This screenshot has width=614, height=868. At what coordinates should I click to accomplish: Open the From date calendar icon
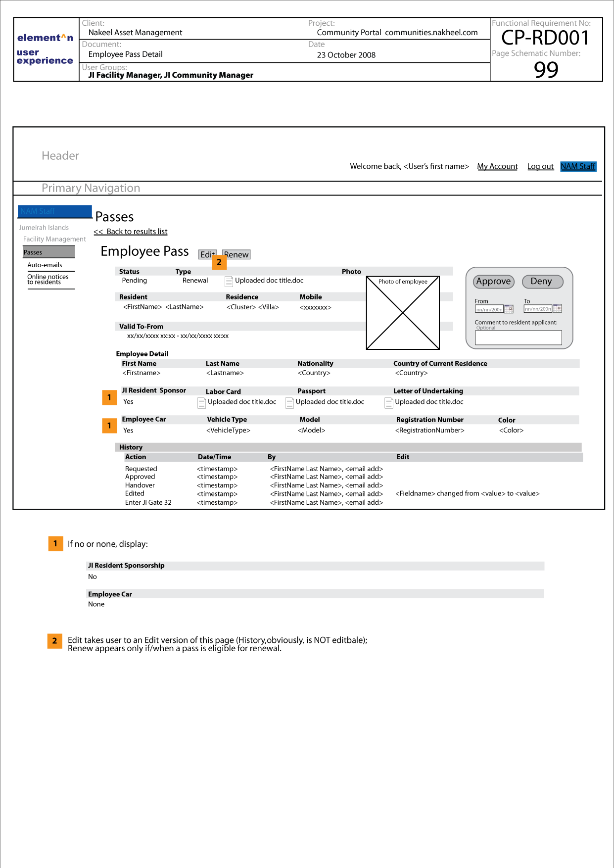coord(509,309)
